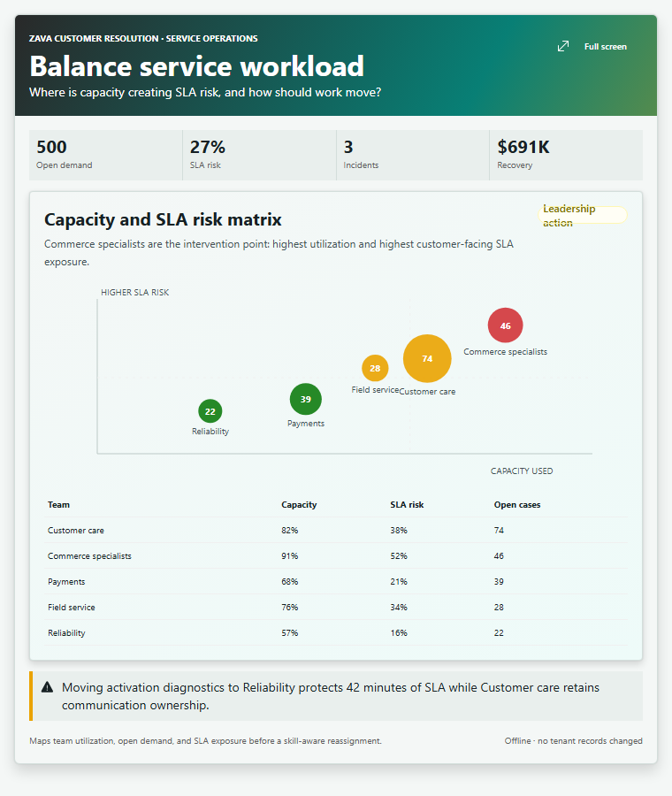
Task: Click the open cases value 46 in the table
Action: coord(499,556)
